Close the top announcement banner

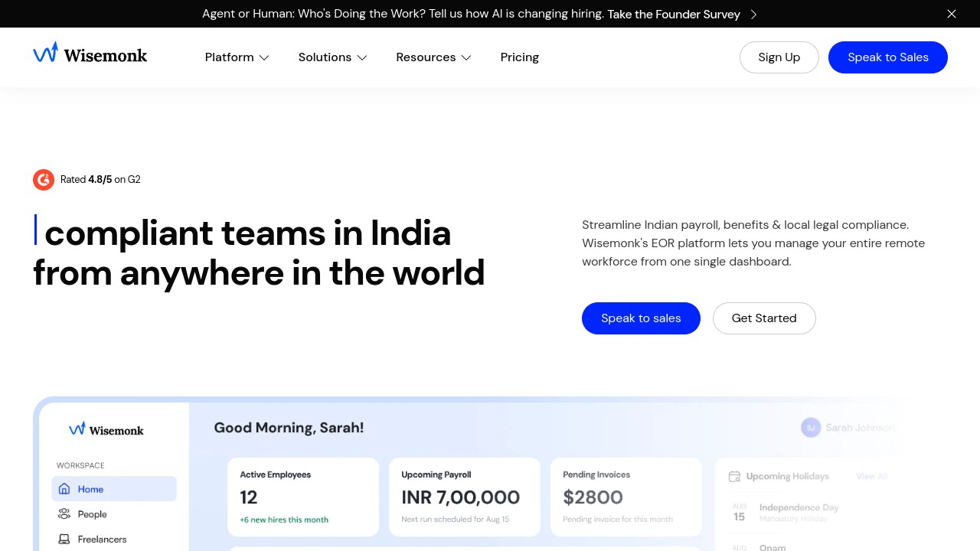pos(952,14)
